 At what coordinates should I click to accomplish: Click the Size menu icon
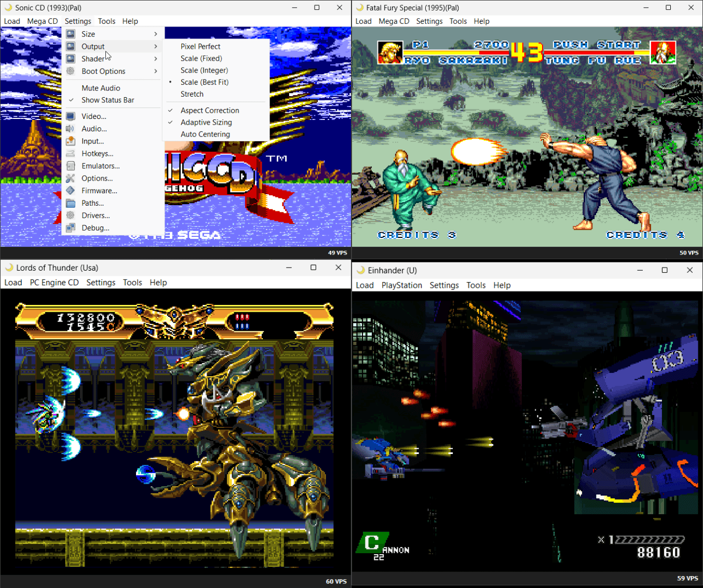tap(71, 34)
